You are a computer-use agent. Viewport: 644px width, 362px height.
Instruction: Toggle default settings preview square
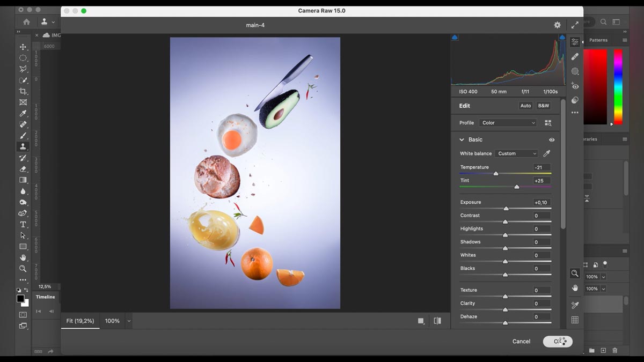(421, 321)
